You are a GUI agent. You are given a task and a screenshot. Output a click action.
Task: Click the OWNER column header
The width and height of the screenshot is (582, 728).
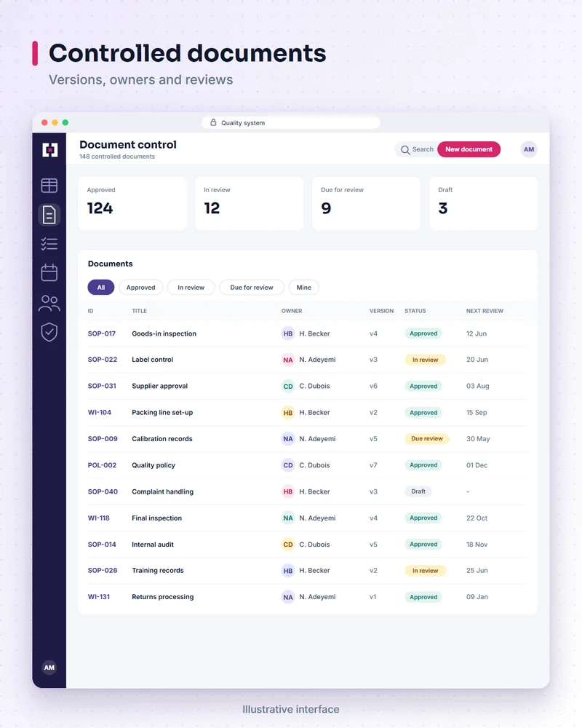pyautogui.click(x=292, y=311)
